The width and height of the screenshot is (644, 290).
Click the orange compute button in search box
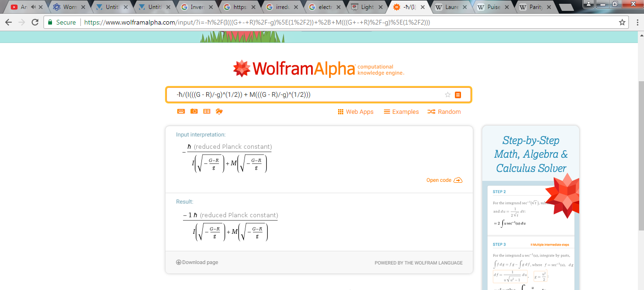458,95
